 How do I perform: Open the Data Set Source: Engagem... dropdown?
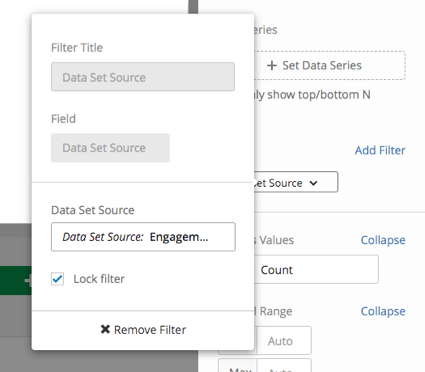point(143,237)
